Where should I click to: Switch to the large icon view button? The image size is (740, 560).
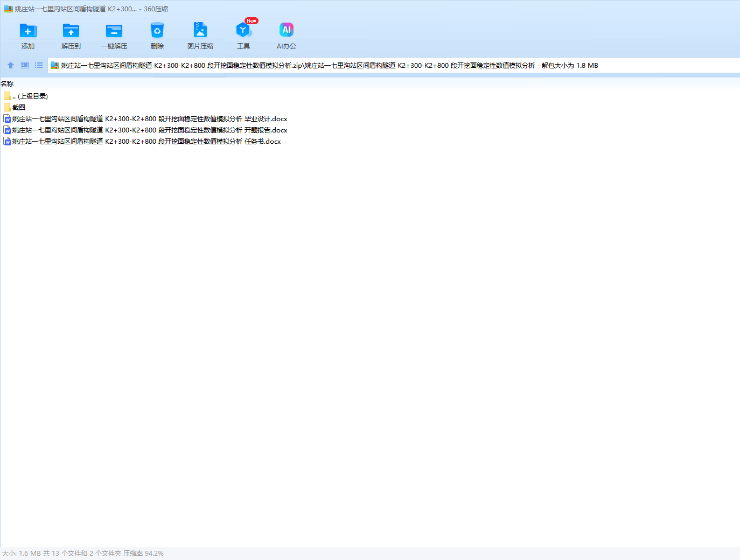coord(25,65)
